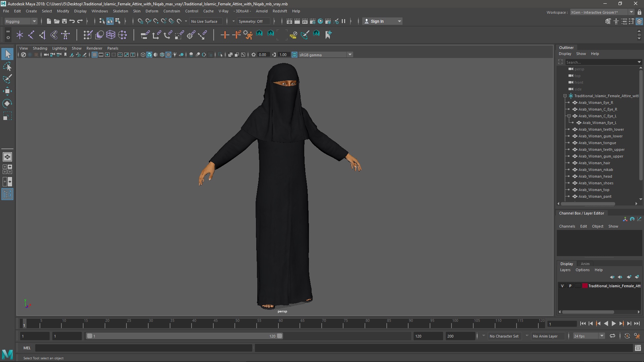Click the MEL command input line
The height and width of the screenshot is (362, 644).
(x=144, y=348)
